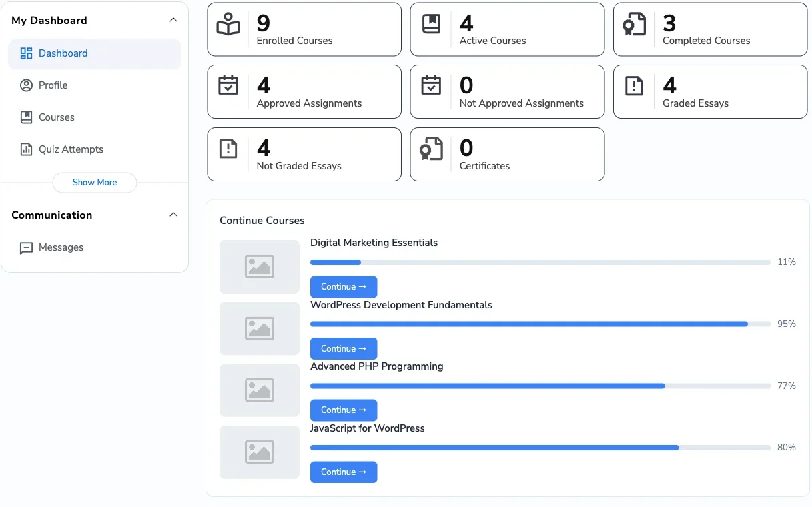The height and width of the screenshot is (507, 812).
Task: Click the Messages chat bubble icon
Action: click(27, 248)
